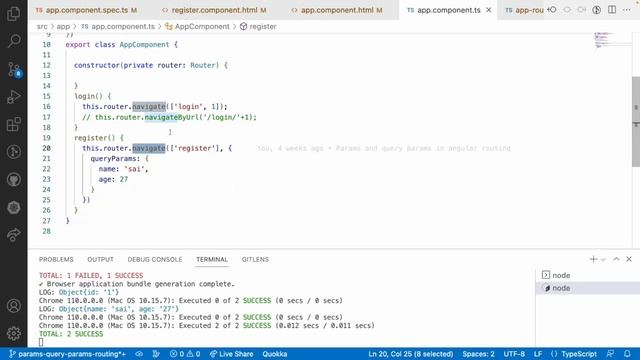Viewport: 640px width, 360px height.
Task: Switch to register.component.html tab
Action: point(214,10)
